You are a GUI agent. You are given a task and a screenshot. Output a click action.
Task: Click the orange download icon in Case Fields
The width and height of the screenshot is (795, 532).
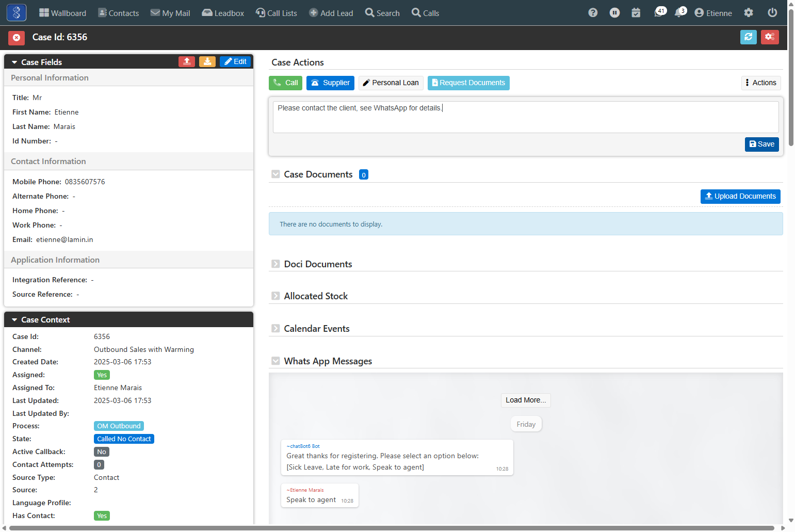pyautogui.click(x=207, y=61)
